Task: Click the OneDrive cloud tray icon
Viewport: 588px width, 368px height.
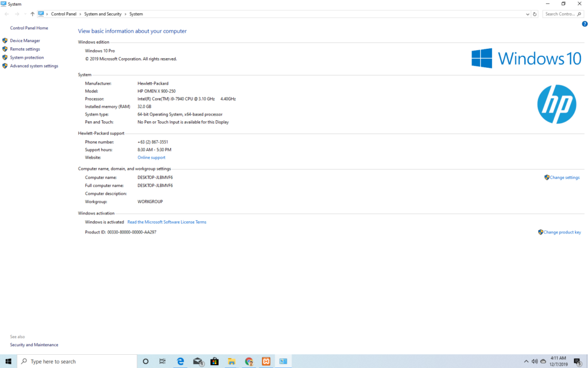Action: tap(543, 361)
